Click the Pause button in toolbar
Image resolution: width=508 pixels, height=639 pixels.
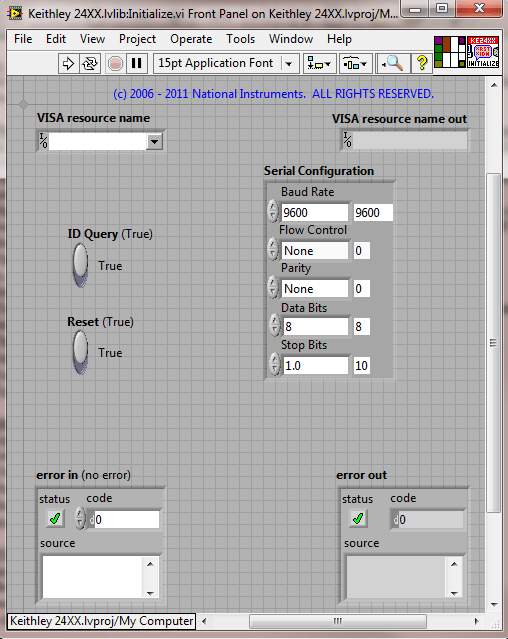136,64
